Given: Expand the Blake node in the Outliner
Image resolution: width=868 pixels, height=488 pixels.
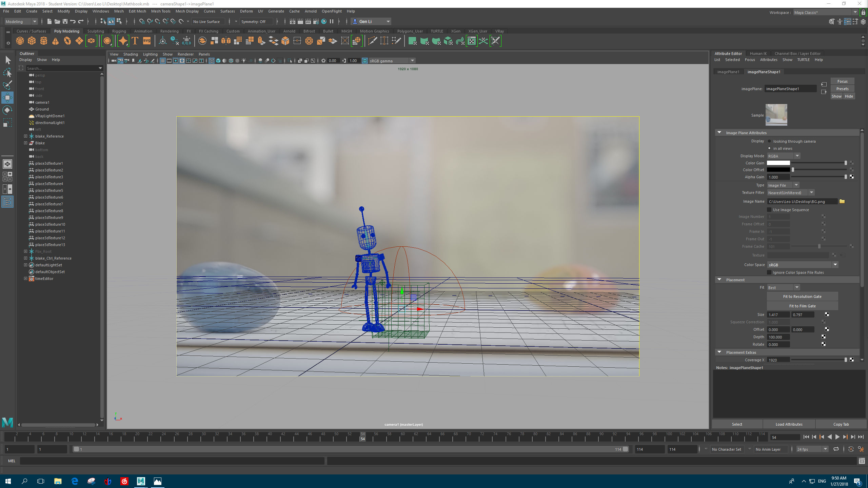Looking at the screenshot, I should [x=26, y=143].
